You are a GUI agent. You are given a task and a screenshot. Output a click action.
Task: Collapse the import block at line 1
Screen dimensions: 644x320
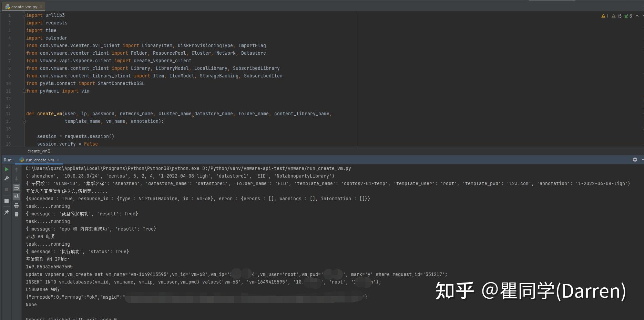pos(23,15)
